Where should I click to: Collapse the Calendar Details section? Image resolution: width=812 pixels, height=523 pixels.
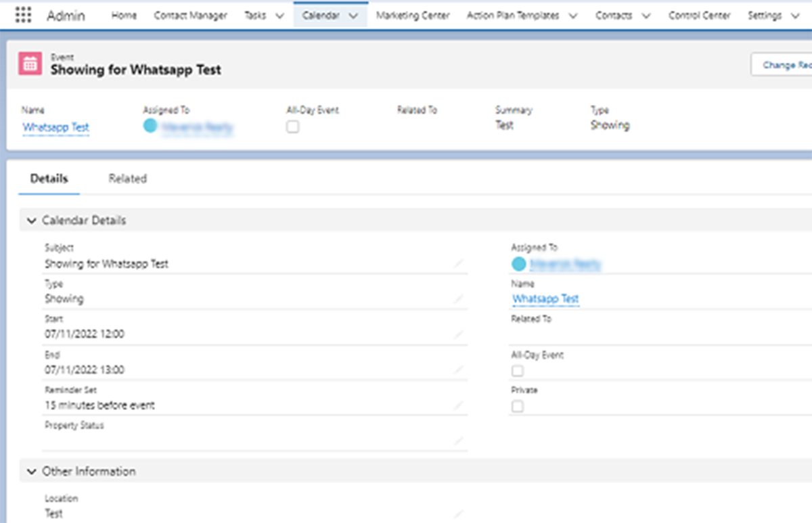click(x=31, y=221)
